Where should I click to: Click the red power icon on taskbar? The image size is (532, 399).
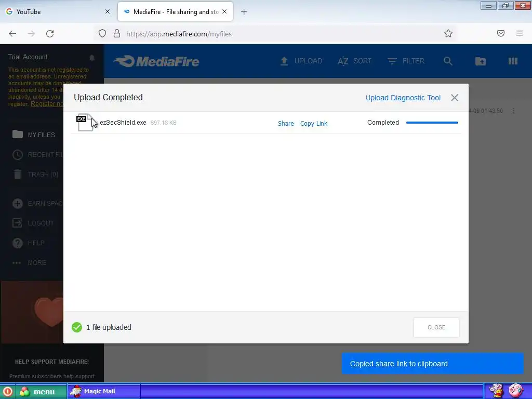(x=7, y=392)
